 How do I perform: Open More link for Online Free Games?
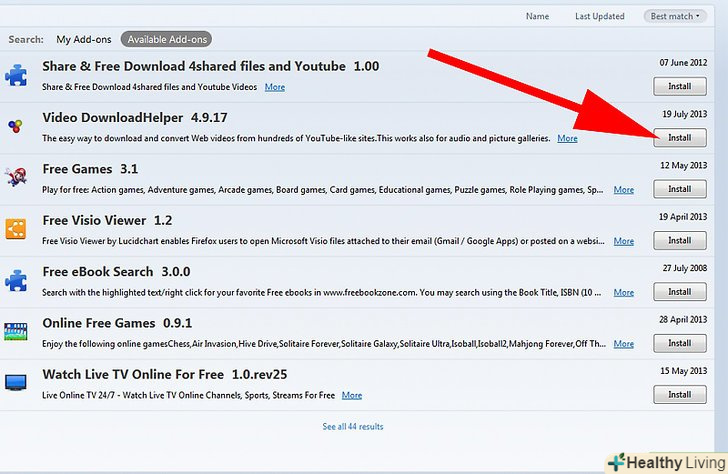click(x=624, y=344)
